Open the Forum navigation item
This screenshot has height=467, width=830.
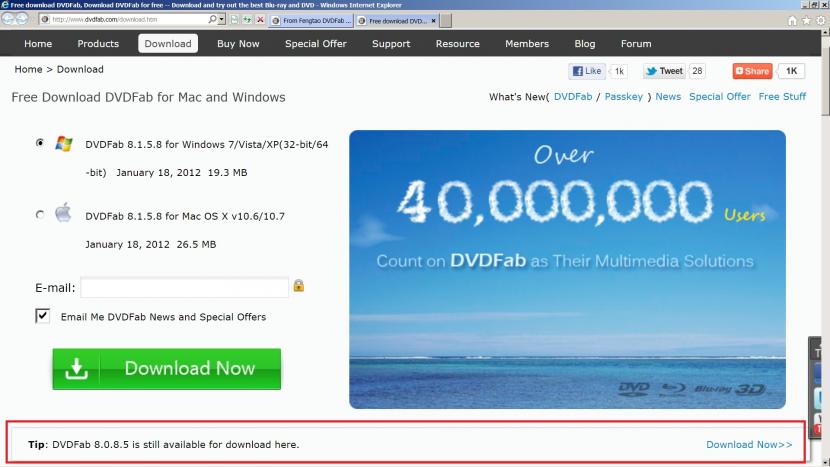(636, 43)
